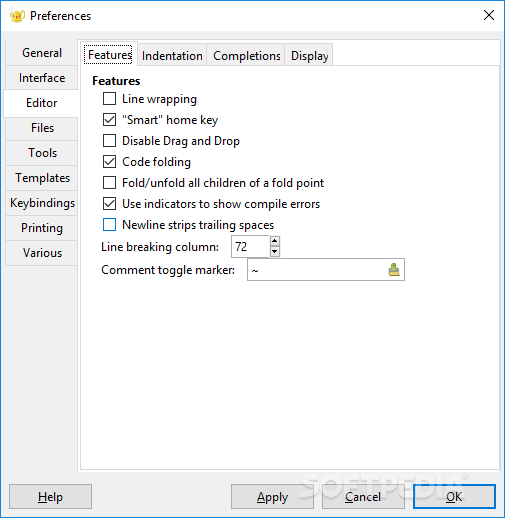
Task: Select General in the sidebar
Action: 42,53
